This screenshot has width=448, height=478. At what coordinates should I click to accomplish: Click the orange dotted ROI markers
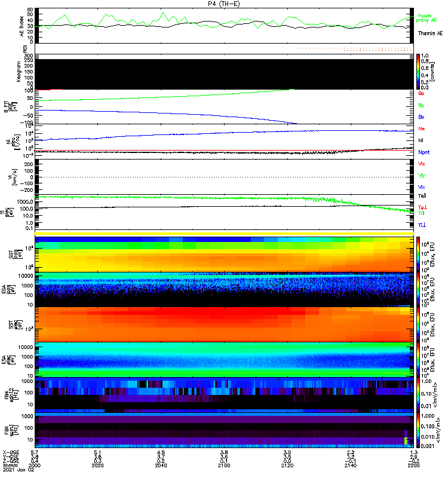[355, 49]
